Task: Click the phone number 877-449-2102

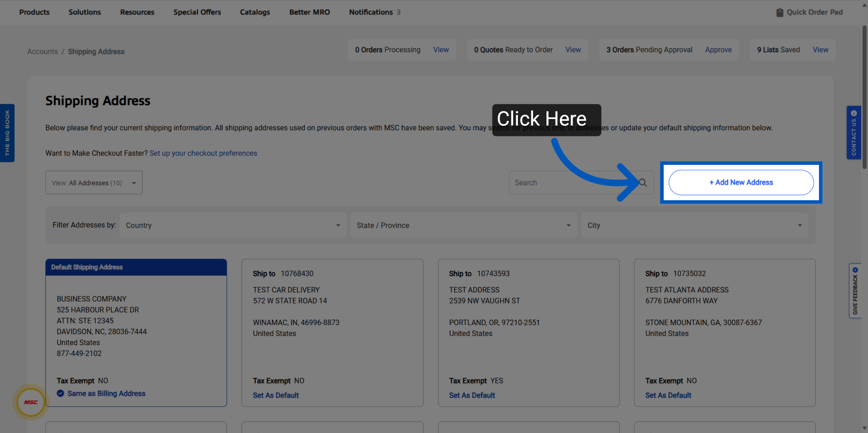Action: click(79, 353)
